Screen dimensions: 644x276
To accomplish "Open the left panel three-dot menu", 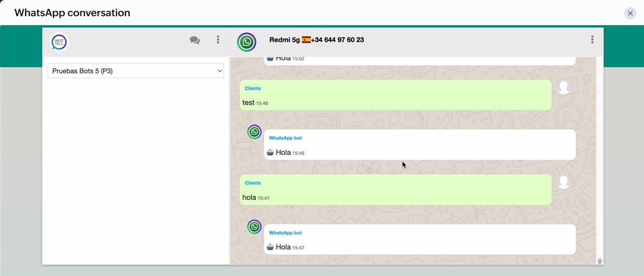I will point(218,40).
